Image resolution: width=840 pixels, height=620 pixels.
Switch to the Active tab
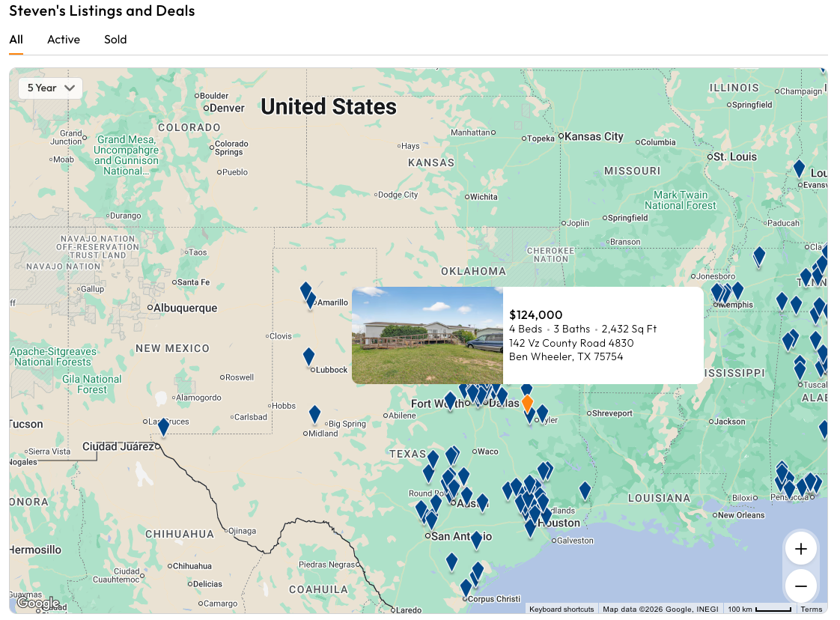pyautogui.click(x=64, y=40)
